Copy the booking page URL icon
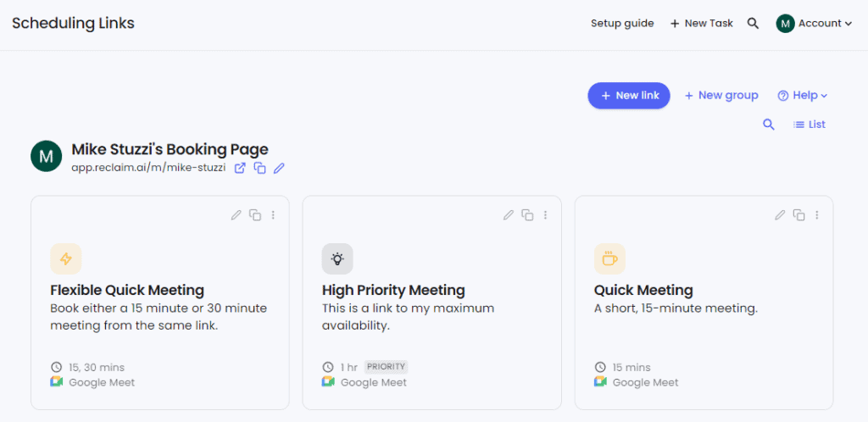 tap(259, 168)
